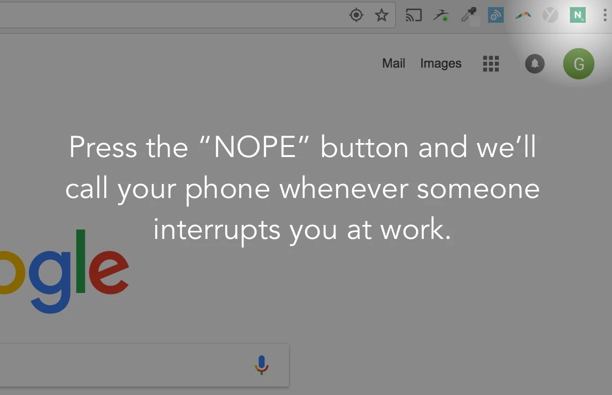Open Chrome's three-dot menu
Screen dimensions: 612x395
(605, 15)
